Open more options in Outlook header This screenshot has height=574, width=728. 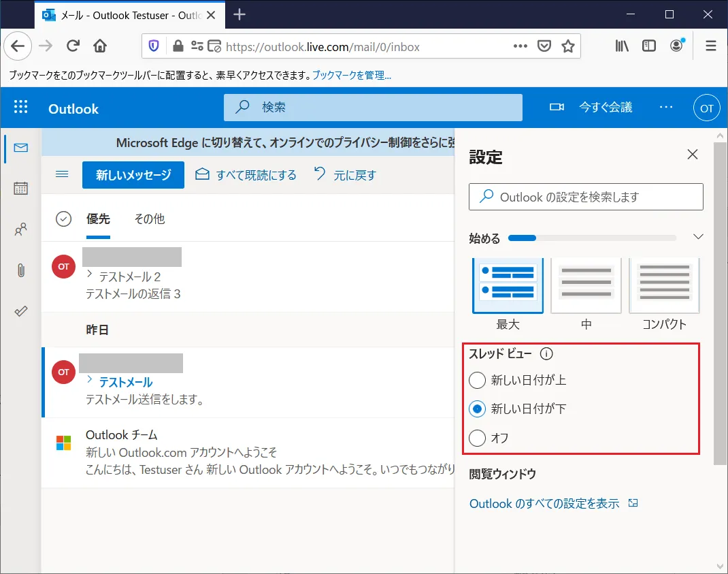[x=666, y=108]
